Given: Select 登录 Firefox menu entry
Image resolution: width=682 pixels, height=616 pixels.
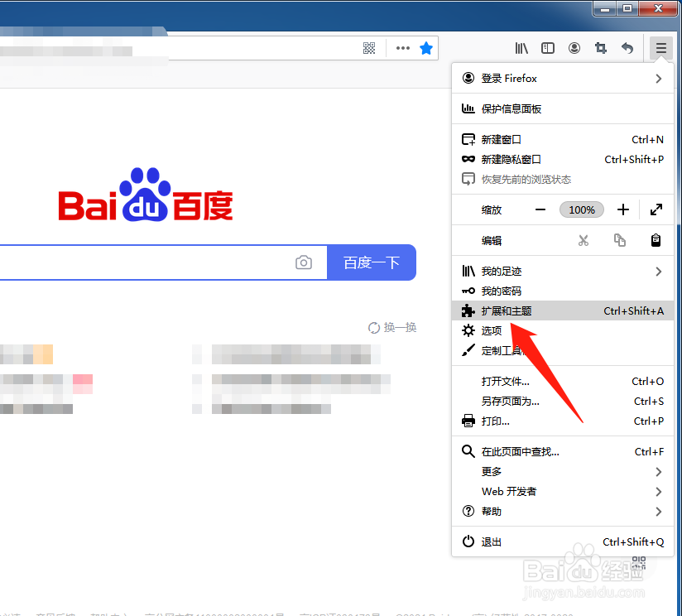Looking at the screenshot, I should 563,79.
